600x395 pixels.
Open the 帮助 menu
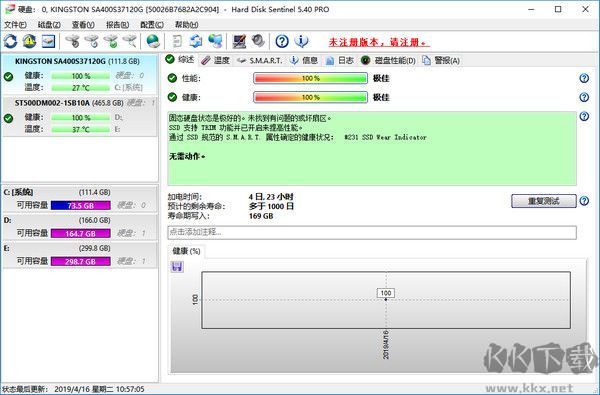[x=186, y=25]
